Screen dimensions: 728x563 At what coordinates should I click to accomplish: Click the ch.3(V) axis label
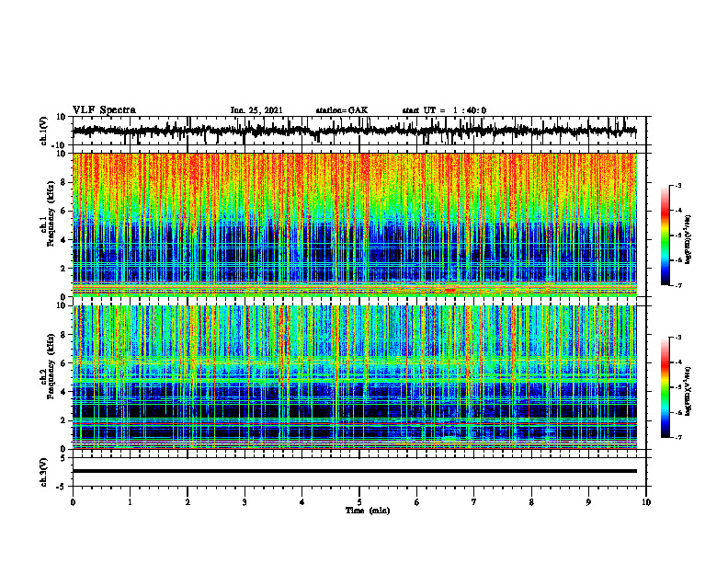point(44,472)
